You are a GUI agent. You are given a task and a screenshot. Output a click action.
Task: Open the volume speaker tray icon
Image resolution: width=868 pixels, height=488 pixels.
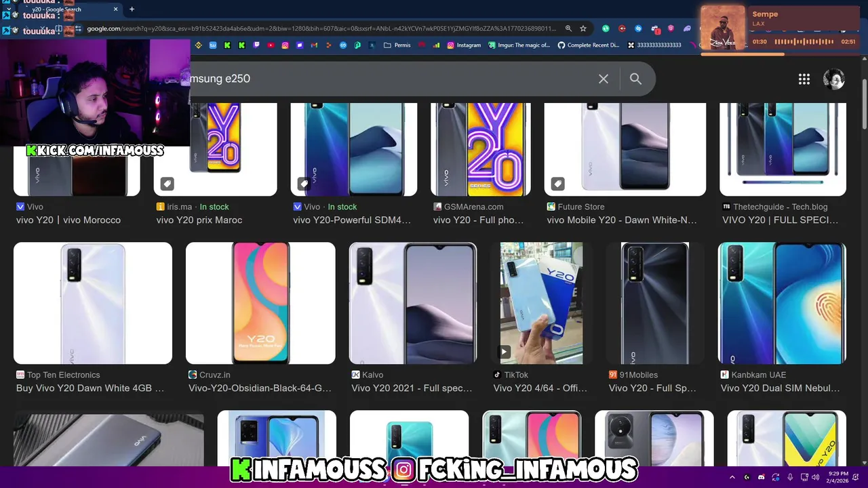815,477
